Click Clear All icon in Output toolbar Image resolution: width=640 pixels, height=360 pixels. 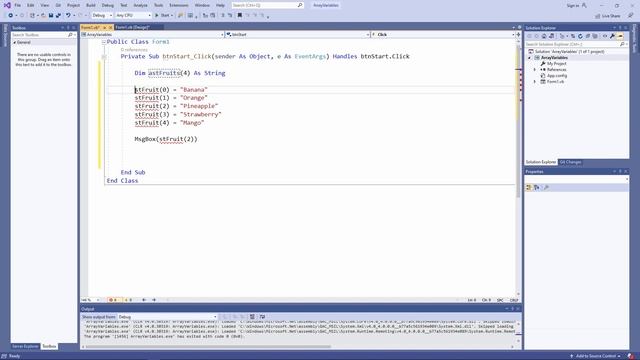point(252,317)
